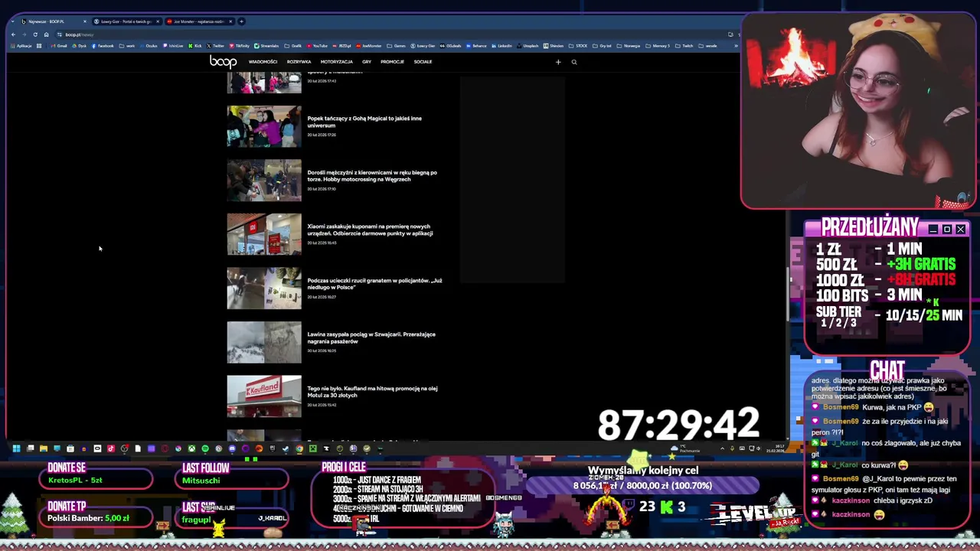Image resolution: width=980 pixels, height=551 pixels.
Task: Switch to the Łowcy Gier tab
Action: [126, 21]
